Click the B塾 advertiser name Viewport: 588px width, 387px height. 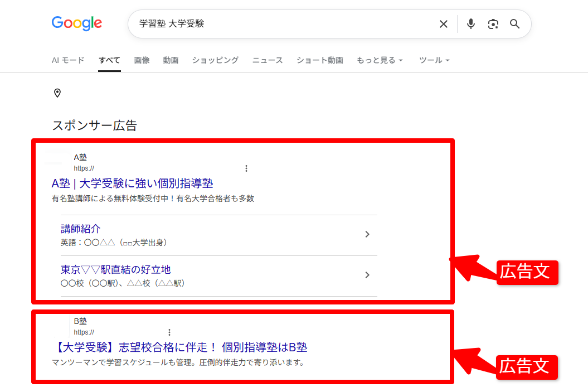click(x=80, y=321)
